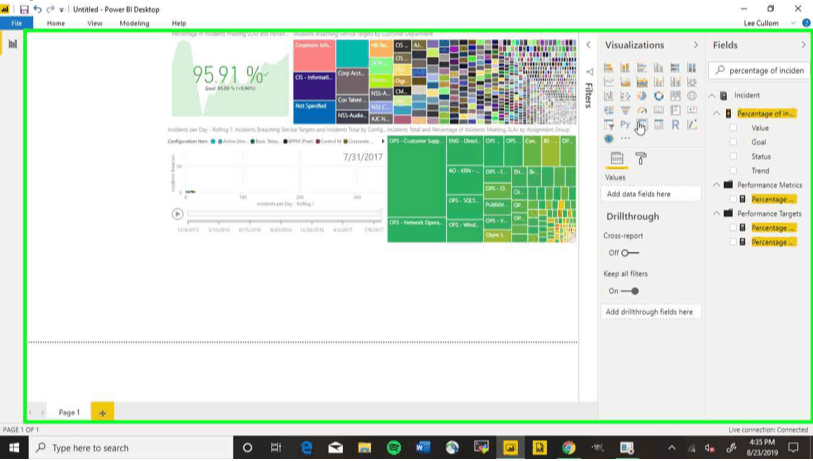Viewport: 813px width, 461px height.
Task: Switch to Report view in left sidebar
Action: tap(12, 44)
